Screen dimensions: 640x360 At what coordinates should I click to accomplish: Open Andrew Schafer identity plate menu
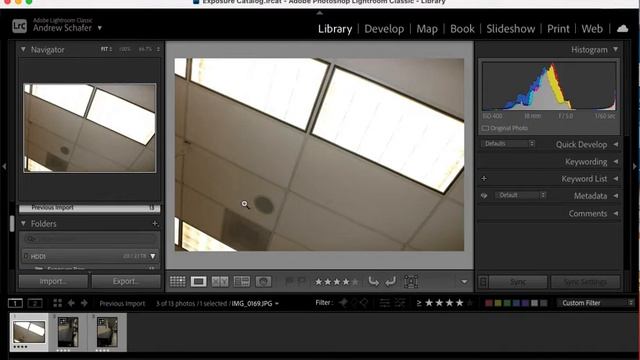click(x=100, y=28)
